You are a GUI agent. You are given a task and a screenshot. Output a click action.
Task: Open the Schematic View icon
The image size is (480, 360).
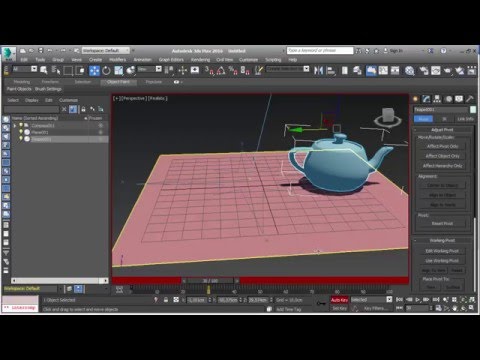click(x=395, y=70)
